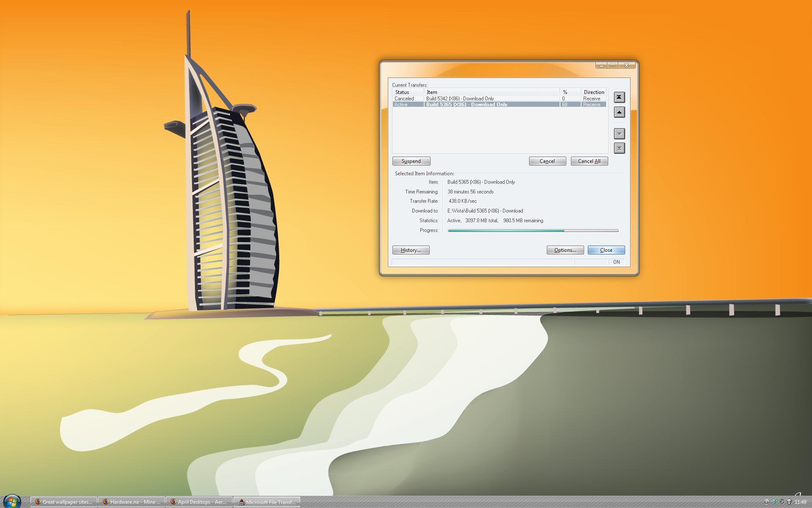Sort transfers by Status column header

point(408,92)
